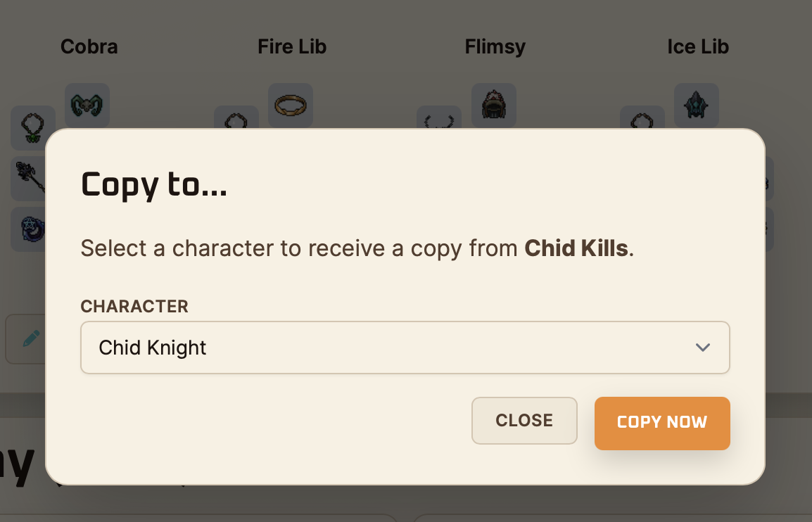Click the Fire Lib amulet slot icon
The width and height of the screenshot is (812, 522).
coord(236,120)
